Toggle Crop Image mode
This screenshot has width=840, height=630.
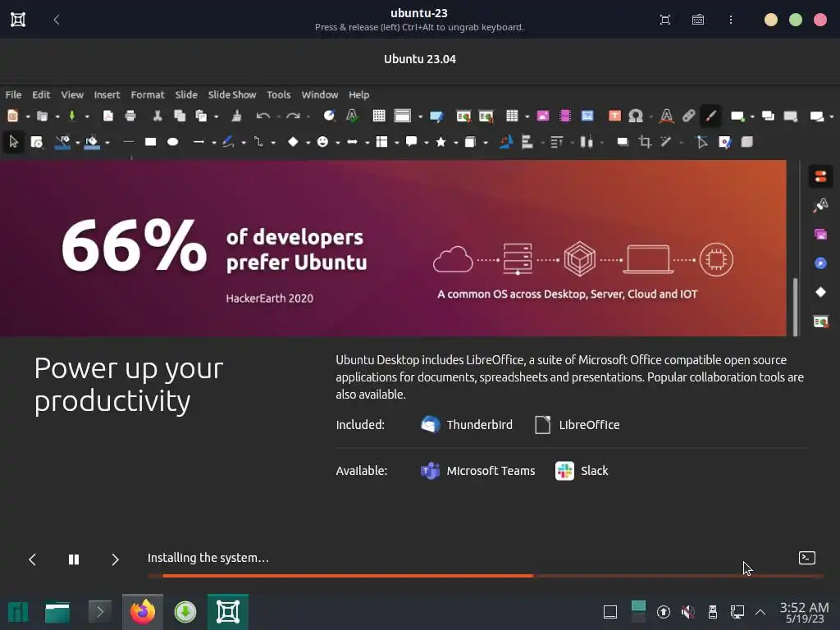point(645,142)
